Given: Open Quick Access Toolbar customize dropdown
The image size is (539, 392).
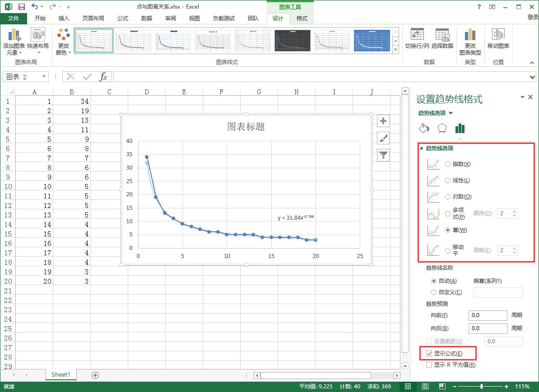Looking at the screenshot, I should 69,7.
